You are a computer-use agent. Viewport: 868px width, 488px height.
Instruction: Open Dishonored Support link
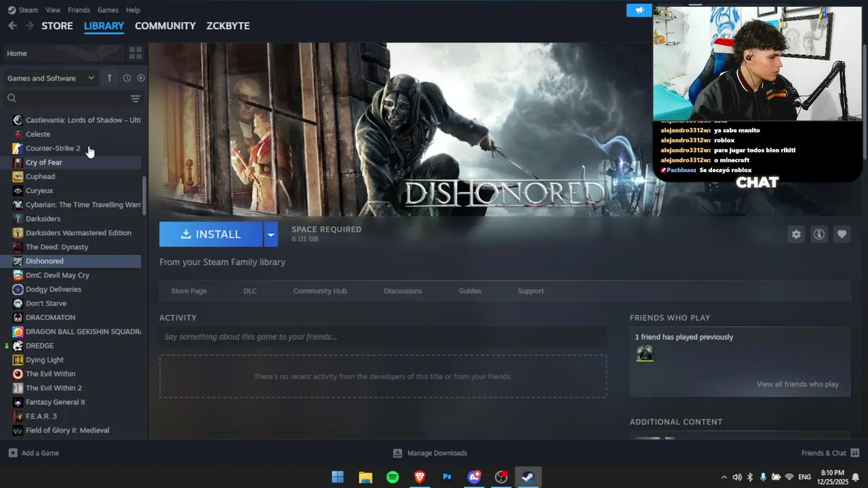point(531,291)
